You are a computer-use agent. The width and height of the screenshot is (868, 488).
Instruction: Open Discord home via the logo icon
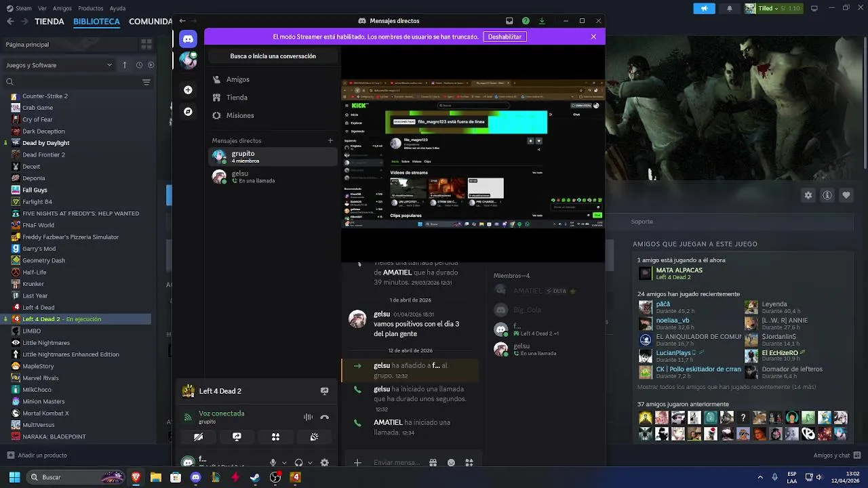[188, 39]
